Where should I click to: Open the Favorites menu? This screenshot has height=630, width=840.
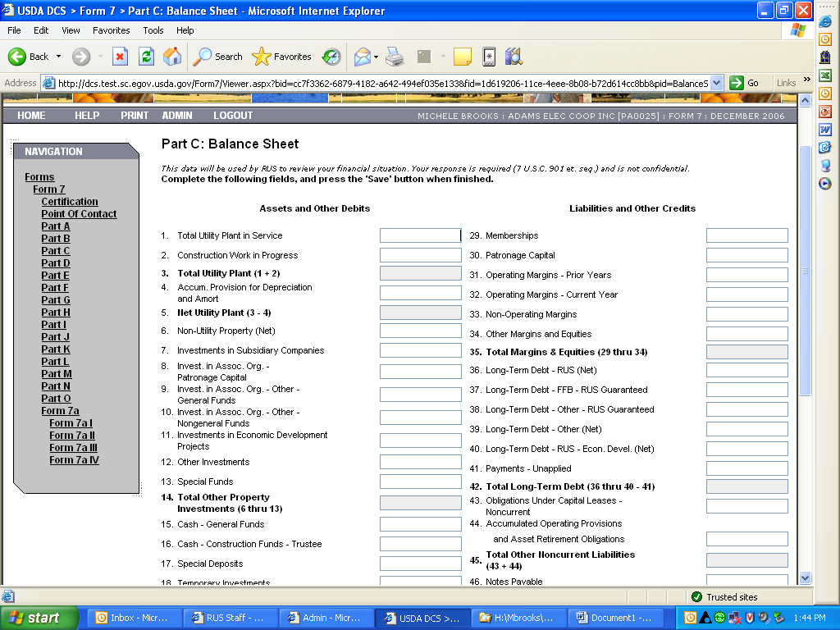tap(112, 30)
